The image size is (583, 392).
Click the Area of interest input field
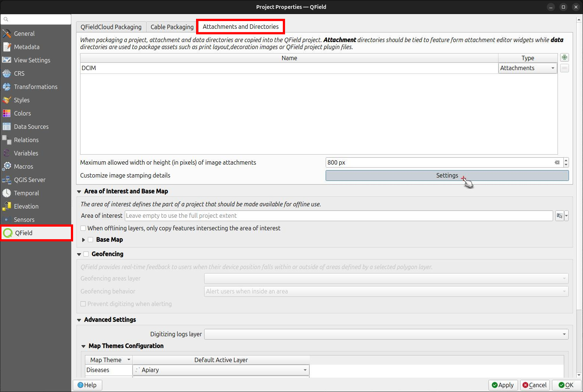pyautogui.click(x=339, y=216)
